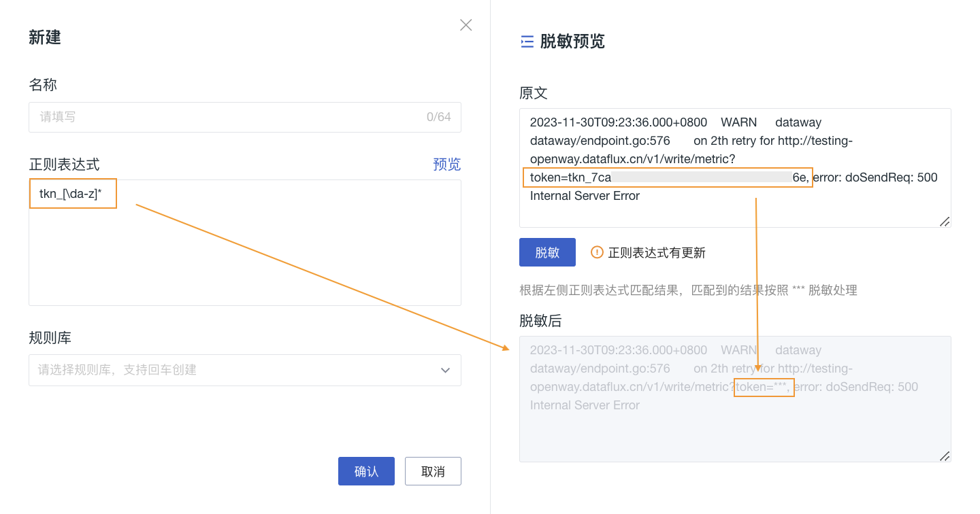Image resolution: width=980 pixels, height=514 pixels.
Task: Click the 0/64 character counter
Action: (438, 117)
